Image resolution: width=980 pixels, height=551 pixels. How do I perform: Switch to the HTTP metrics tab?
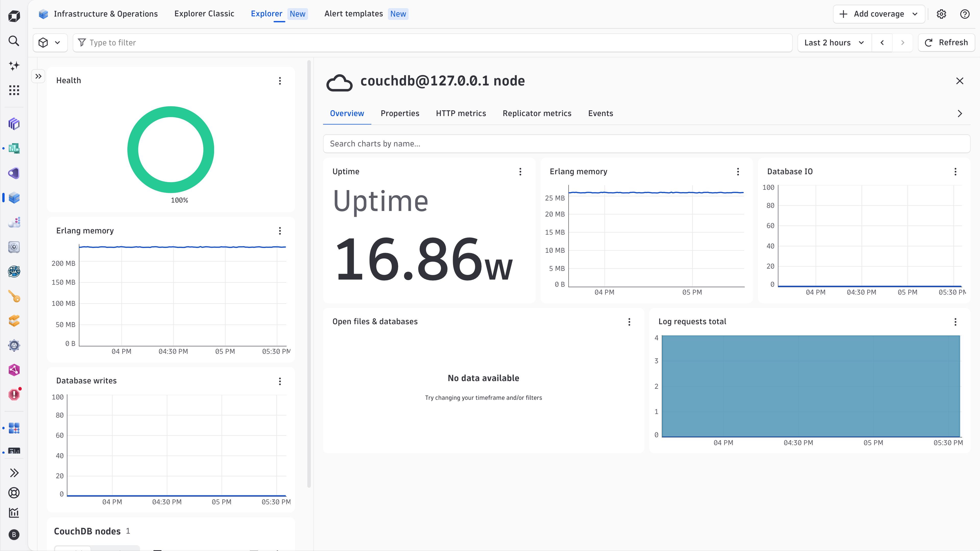coord(461,114)
